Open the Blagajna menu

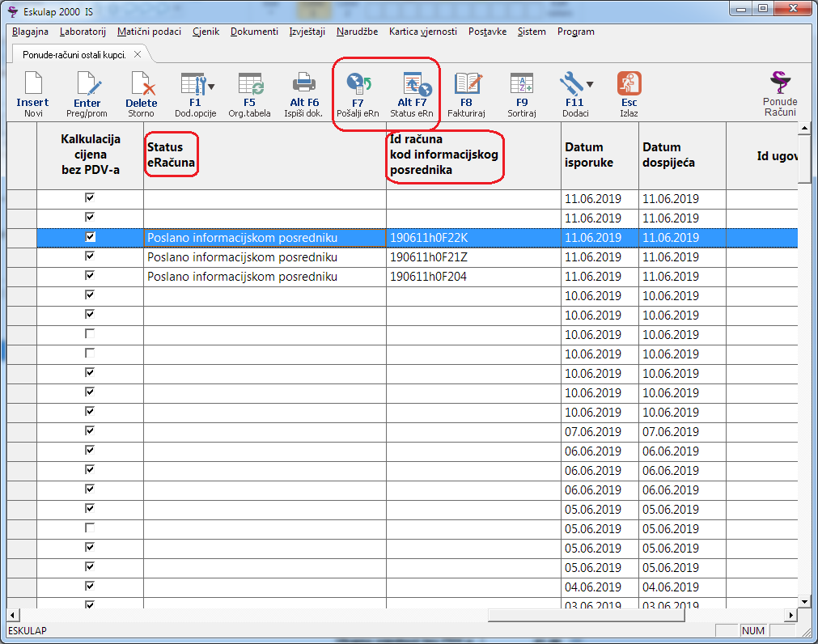[x=30, y=32]
